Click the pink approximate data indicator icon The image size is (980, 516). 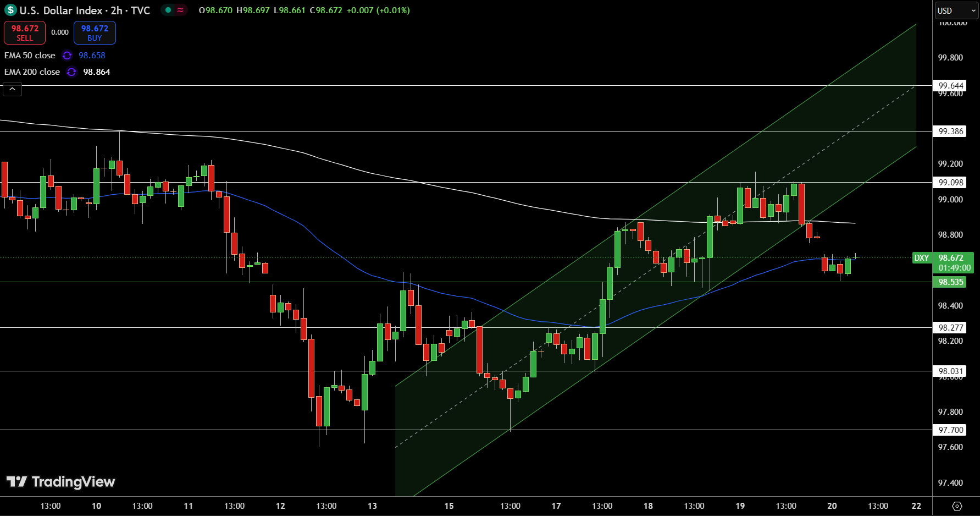click(180, 10)
